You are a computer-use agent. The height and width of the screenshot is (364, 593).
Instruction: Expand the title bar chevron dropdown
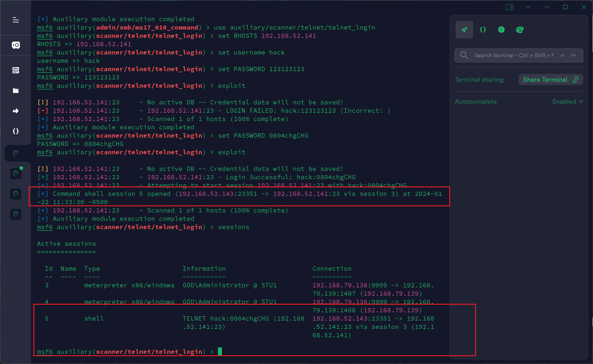528,7
